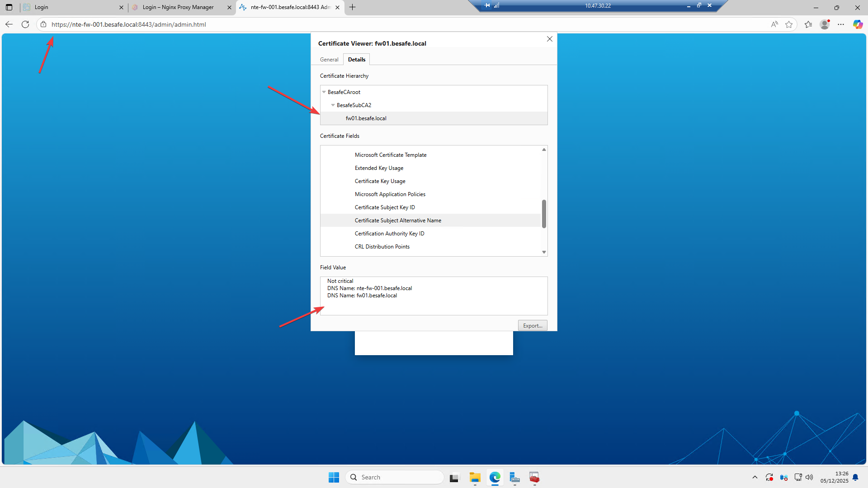Screen dimensions: 868x488
Task: Open a new browser tab
Action: 353,7
